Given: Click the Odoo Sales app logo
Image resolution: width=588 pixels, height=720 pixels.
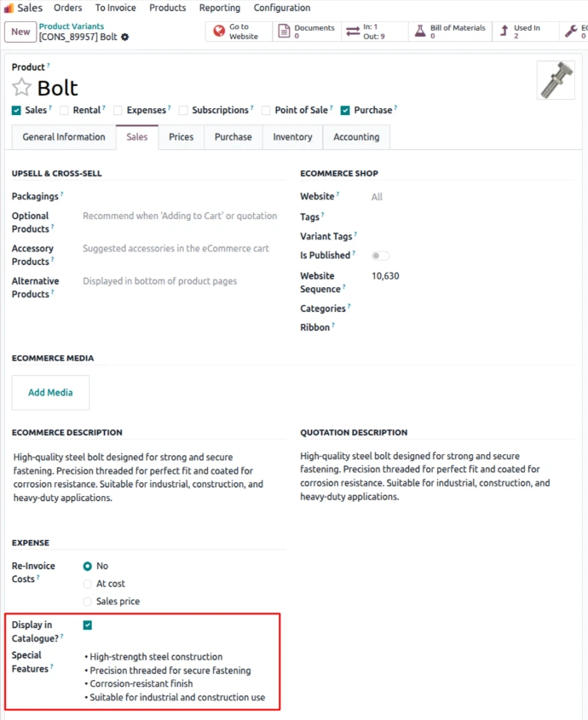Looking at the screenshot, I should click(9, 8).
